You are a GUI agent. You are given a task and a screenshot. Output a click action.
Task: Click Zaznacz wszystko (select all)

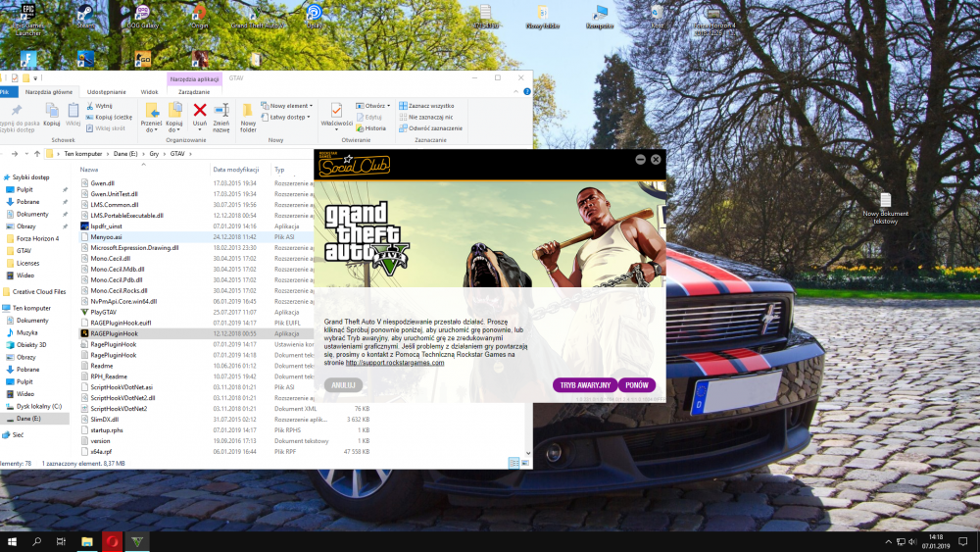point(426,106)
